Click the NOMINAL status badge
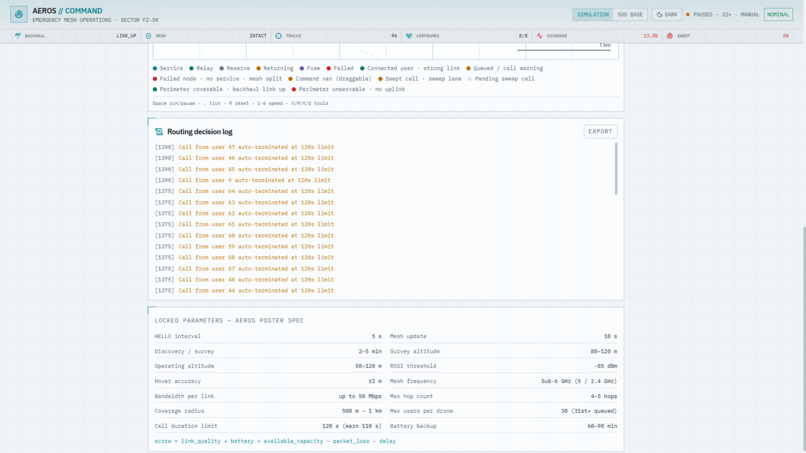This screenshot has height=453, width=806. pos(778,14)
